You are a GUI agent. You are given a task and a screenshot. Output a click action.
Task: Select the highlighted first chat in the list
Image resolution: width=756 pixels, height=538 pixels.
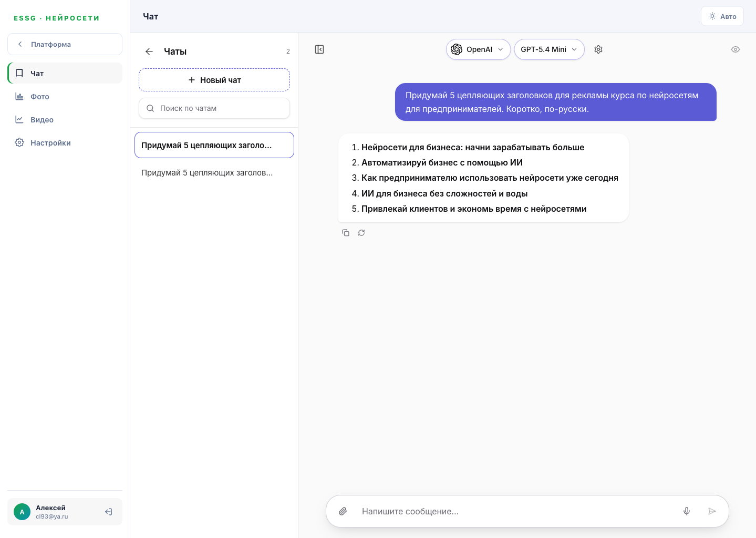coord(214,145)
